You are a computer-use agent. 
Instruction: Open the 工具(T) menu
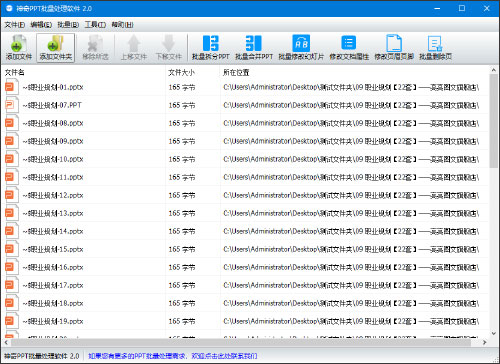[95, 25]
